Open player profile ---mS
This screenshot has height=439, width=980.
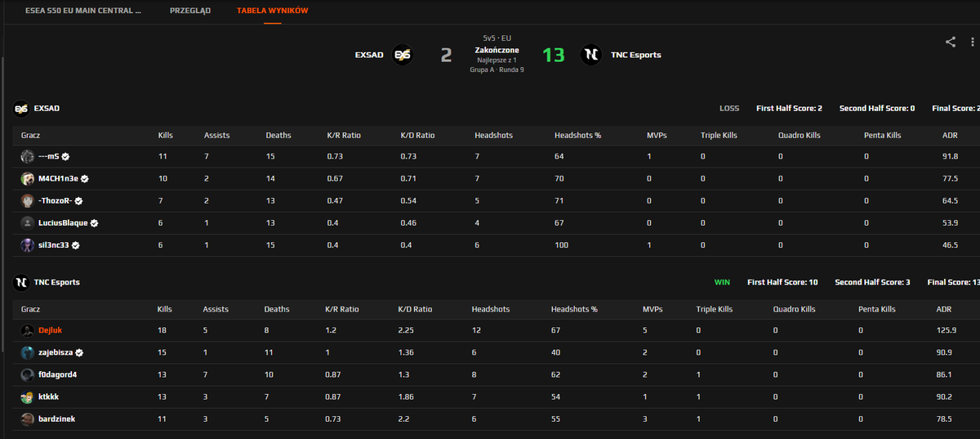(x=48, y=156)
